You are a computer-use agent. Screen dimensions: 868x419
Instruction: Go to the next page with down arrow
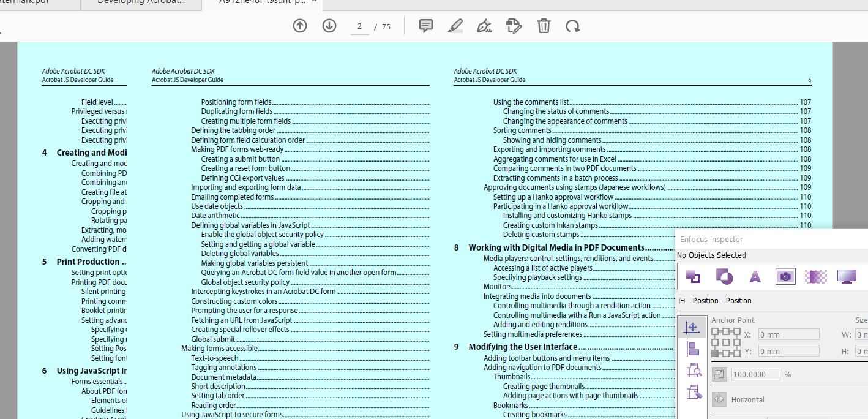point(329,26)
